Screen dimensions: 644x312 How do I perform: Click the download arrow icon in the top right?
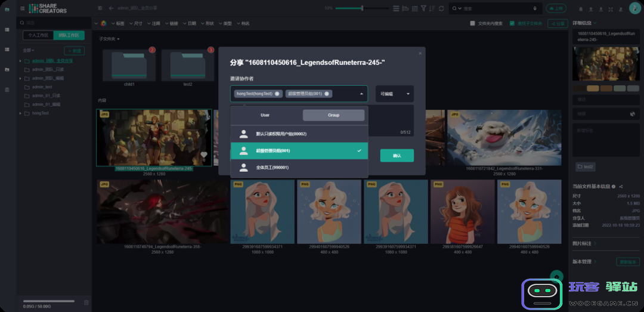pyautogui.click(x=600, y=9)
